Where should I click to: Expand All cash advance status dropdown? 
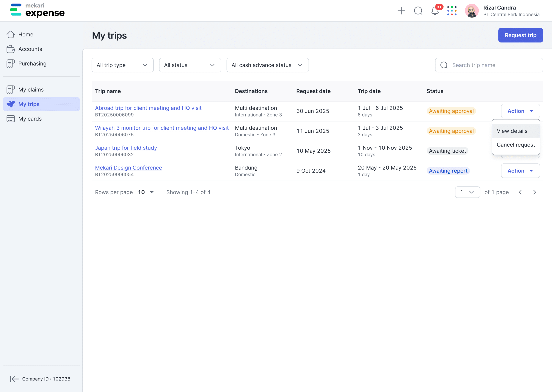coord(267,65)
